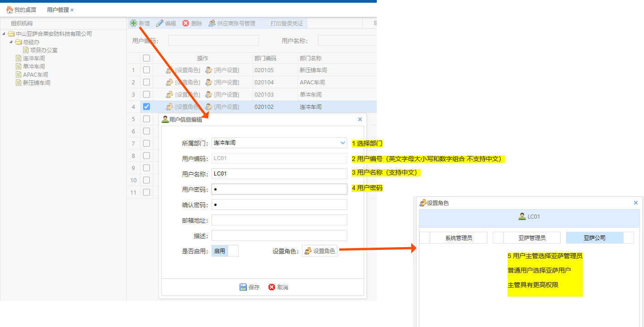The height and width of the screenshot is (327, 644).
Task: Switch to the 我的桌面 tab
Action: 21,10
